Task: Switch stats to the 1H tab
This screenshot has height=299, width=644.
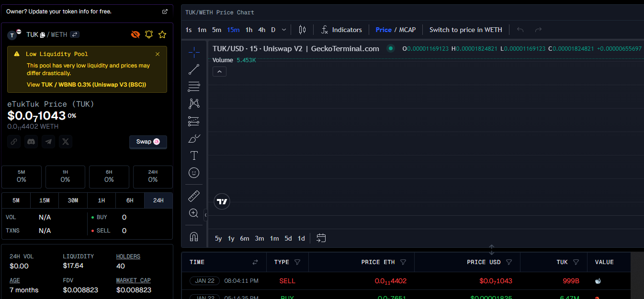Action: [x=101, y=200]
